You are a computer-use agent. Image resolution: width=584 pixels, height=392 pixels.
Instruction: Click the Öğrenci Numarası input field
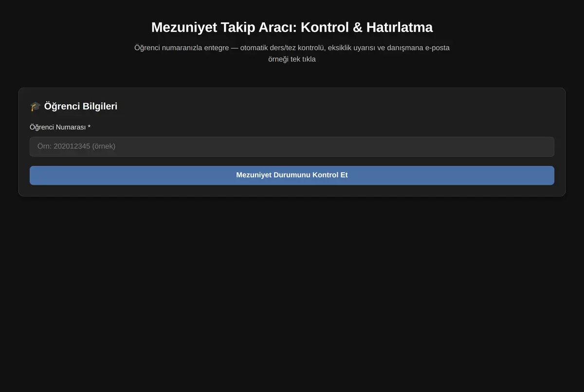pyautogui.click(x=292, y=146)
